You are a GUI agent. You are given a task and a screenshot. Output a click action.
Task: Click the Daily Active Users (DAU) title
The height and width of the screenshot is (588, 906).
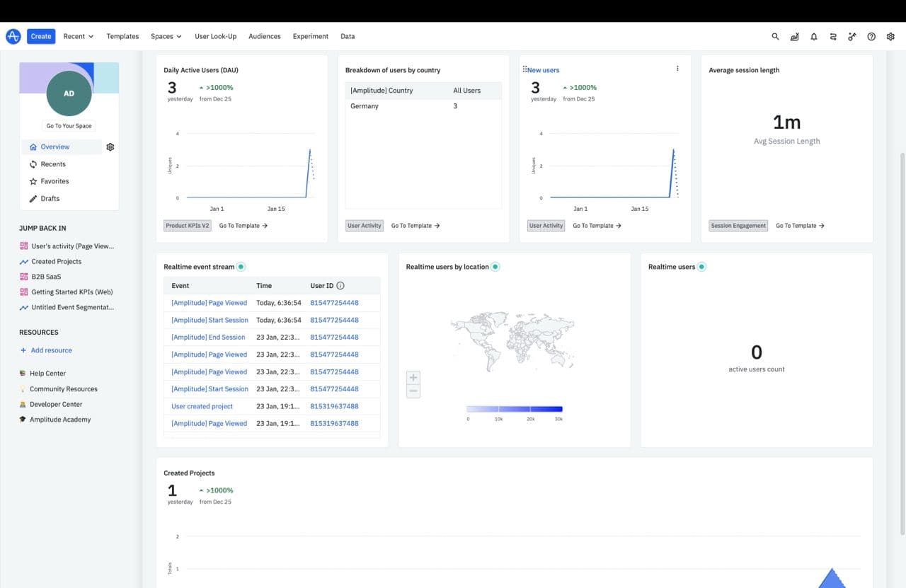click(x=201, y=70)
